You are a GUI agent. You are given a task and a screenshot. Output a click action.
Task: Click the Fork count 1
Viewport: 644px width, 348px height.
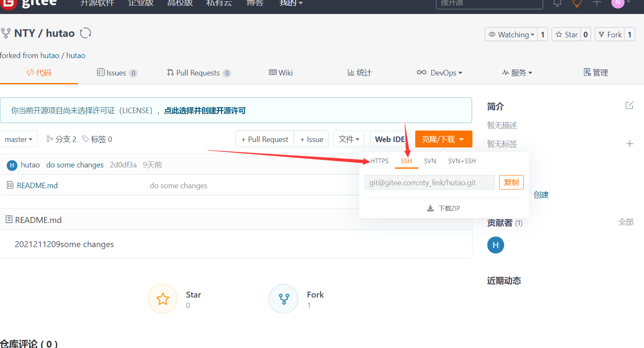coord(630,34)
